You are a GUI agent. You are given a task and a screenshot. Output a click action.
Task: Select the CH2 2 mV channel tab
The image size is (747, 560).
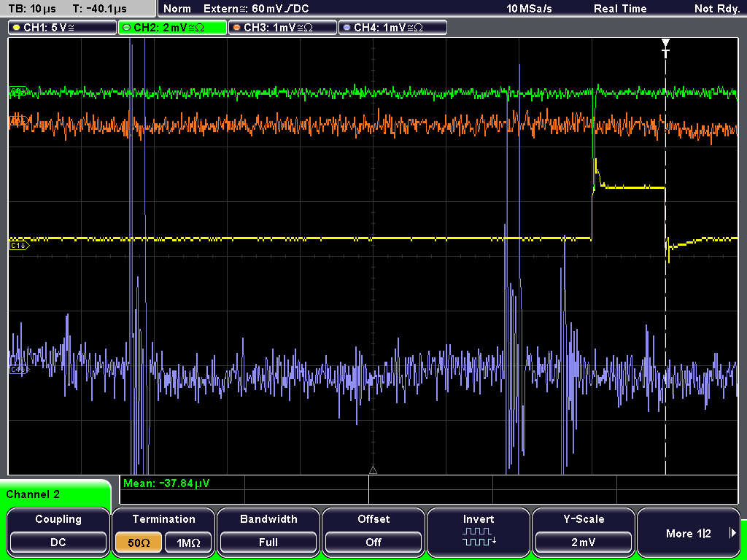172,28
